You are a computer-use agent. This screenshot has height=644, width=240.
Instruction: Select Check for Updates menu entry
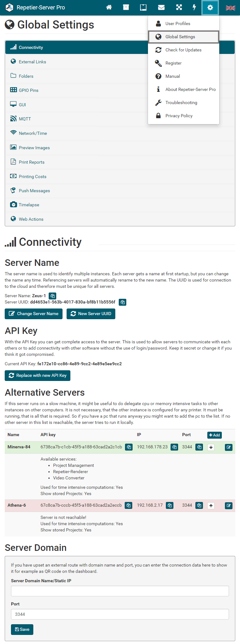point(183,50)
